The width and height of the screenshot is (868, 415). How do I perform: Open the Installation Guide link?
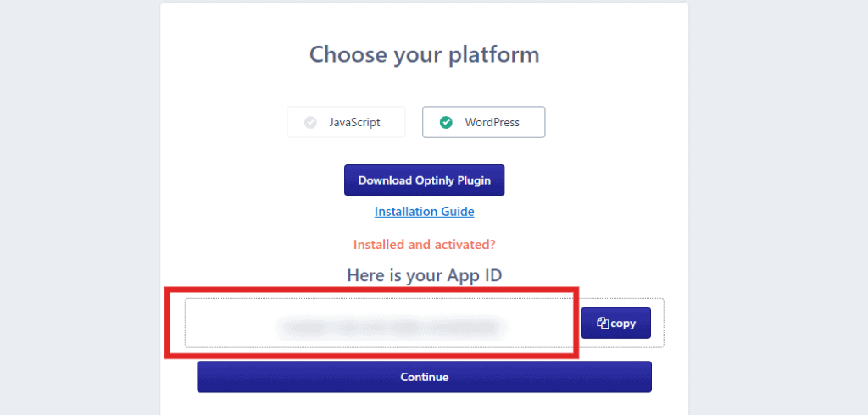424,212
